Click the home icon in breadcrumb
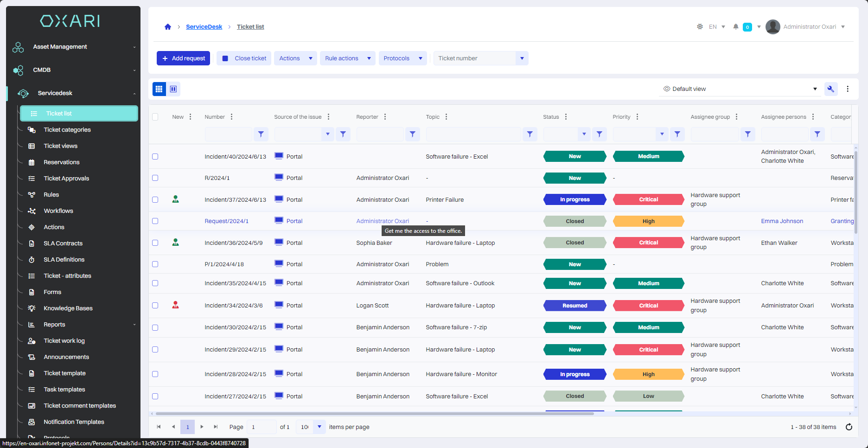868x448 pixels. (x=168, y=27)
